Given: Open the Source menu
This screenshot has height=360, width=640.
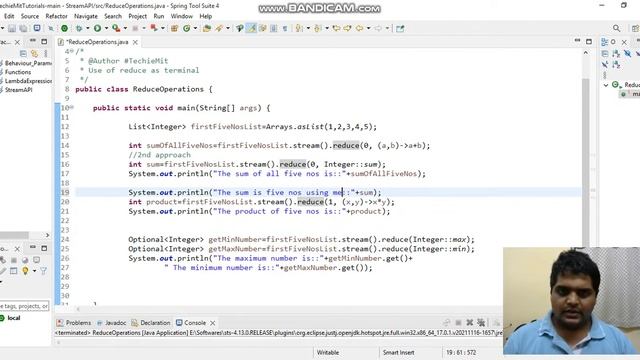Looking at the screenshot, I should (x=30, y=16).
